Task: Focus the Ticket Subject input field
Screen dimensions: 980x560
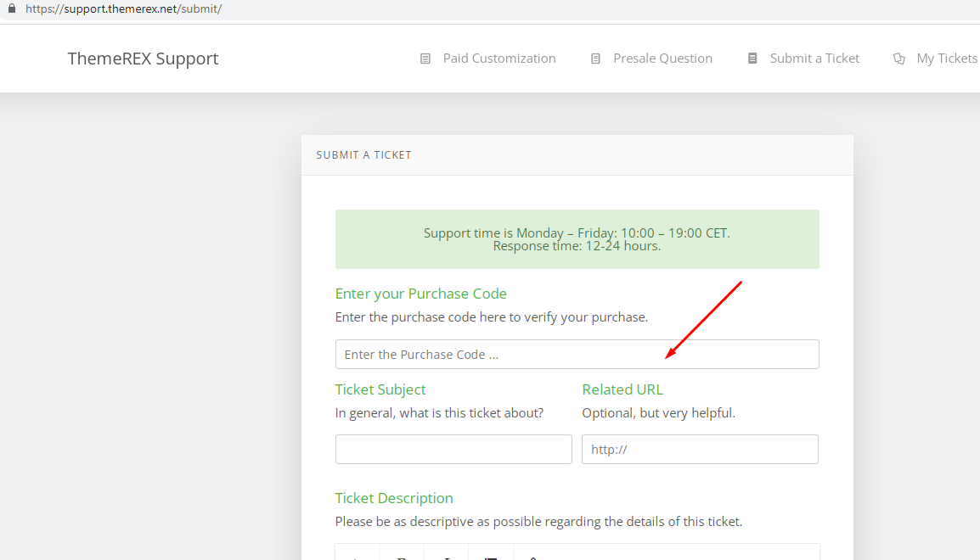Action: 453,449
